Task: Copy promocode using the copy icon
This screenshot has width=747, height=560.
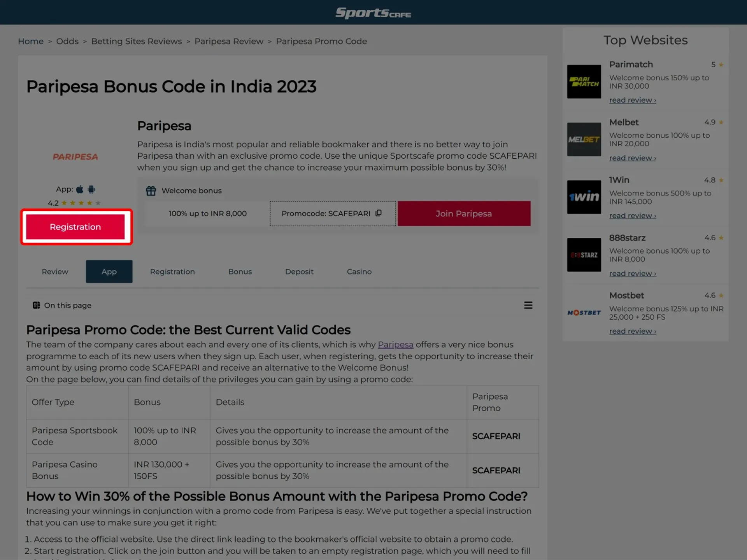Action: (x=379, y=213)
